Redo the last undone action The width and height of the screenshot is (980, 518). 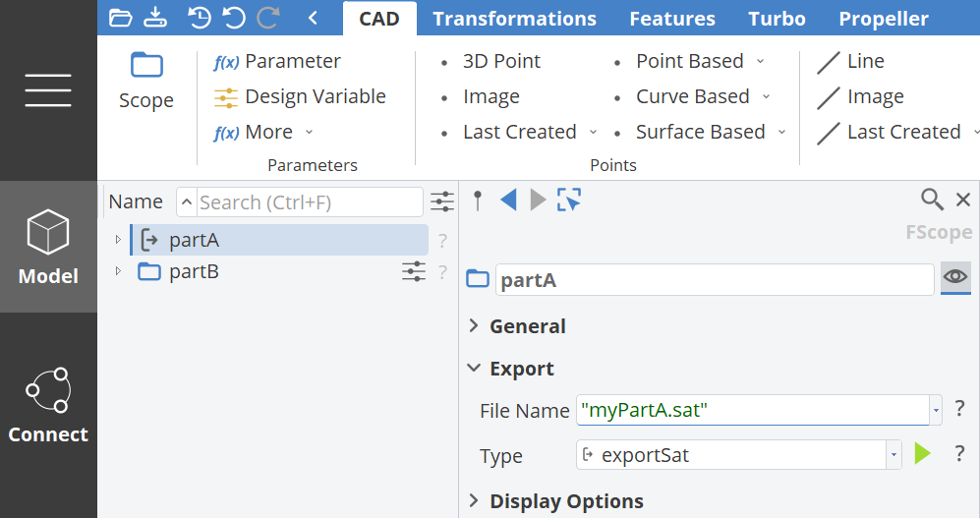268,18
